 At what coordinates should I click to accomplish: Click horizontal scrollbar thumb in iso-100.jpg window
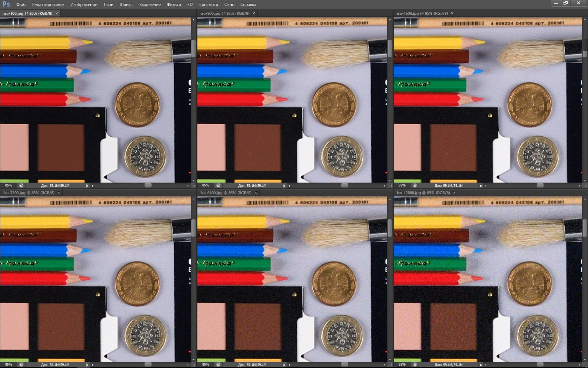coord(148,185)
